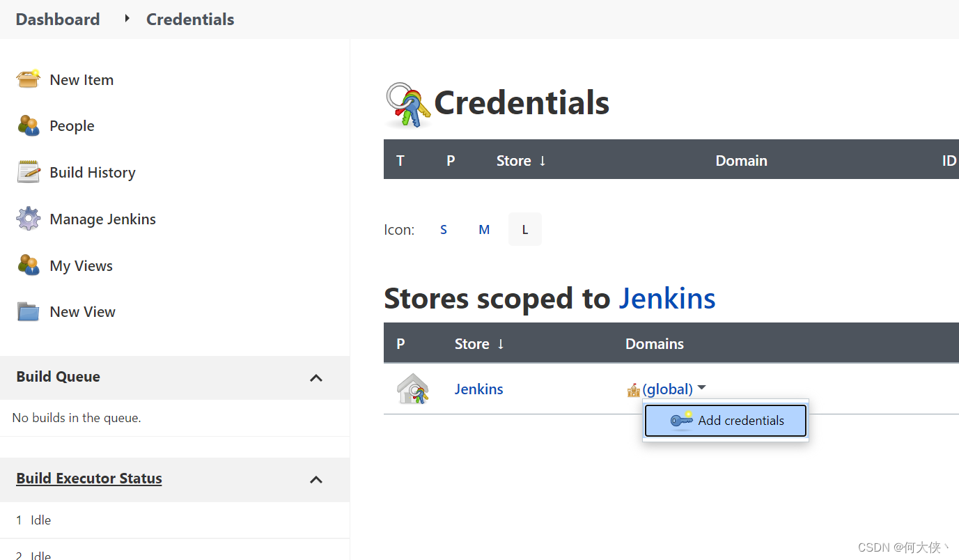Go to Manage Jenkins

coord(102,219)
